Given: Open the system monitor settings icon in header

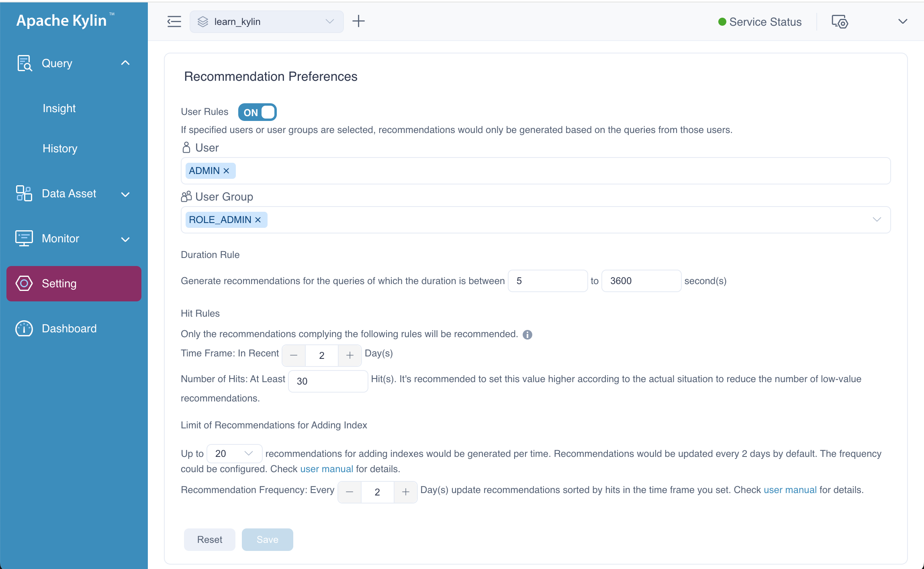Looking at the screenshot, I should coord(840,22).
